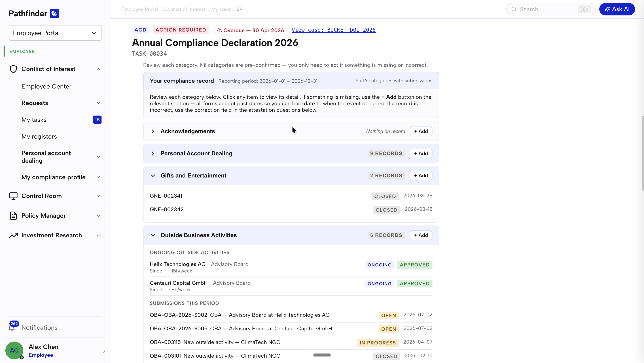The image size is (644, 363).
Task: Open the Employee Portal dropdown
Action: click(x=55, y=33)
